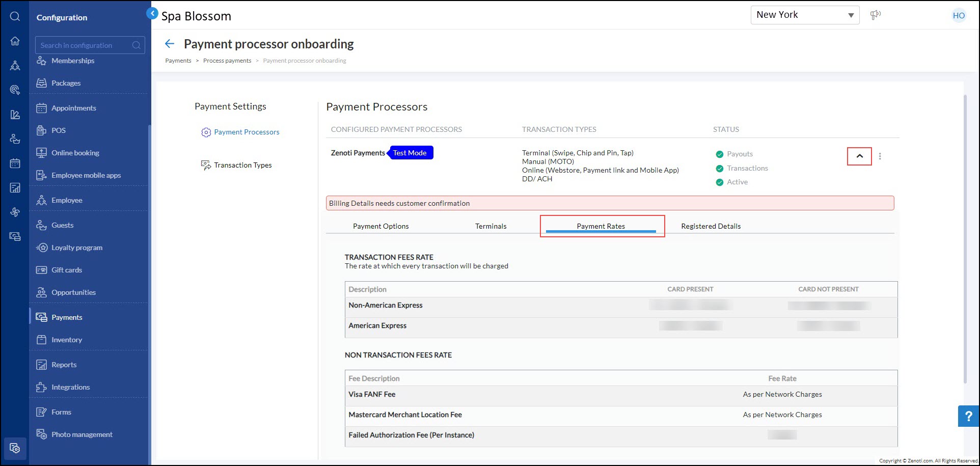This screenshot has height=466, width=980.
Task: Click the Guests sidebar icon
Action: (41, 225)
